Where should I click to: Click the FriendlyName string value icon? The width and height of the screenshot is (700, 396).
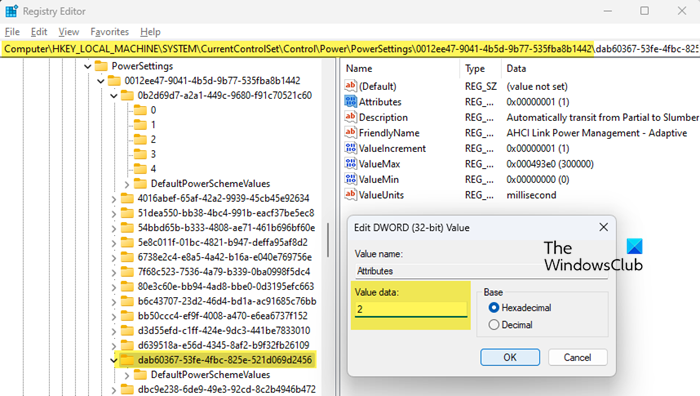[x=350, y=133]
